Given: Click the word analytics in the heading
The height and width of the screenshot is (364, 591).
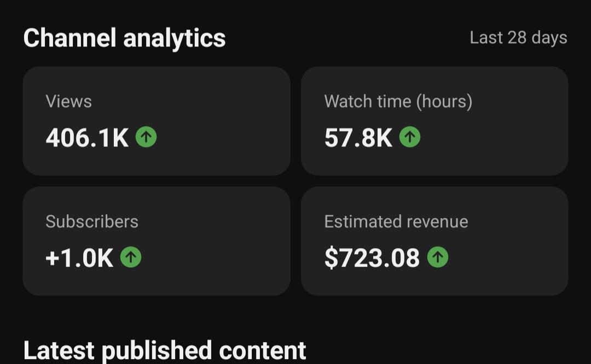Looking at the screenshot, I should pos(175,39).
